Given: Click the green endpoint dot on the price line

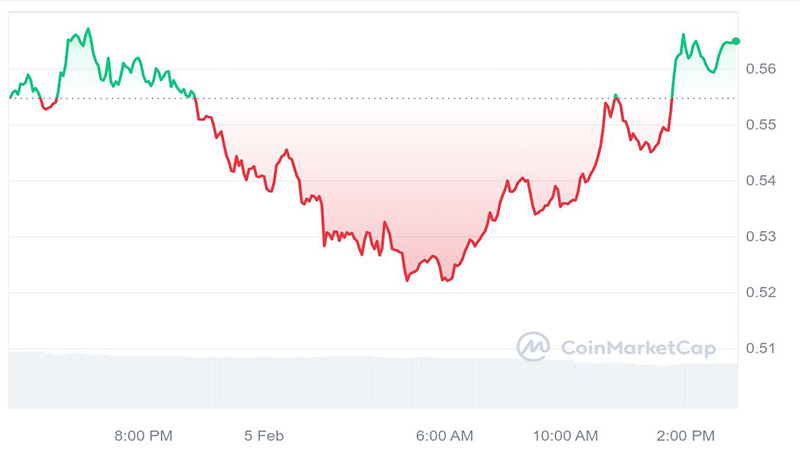Looking at the screenshot, I should coord(736,41).
